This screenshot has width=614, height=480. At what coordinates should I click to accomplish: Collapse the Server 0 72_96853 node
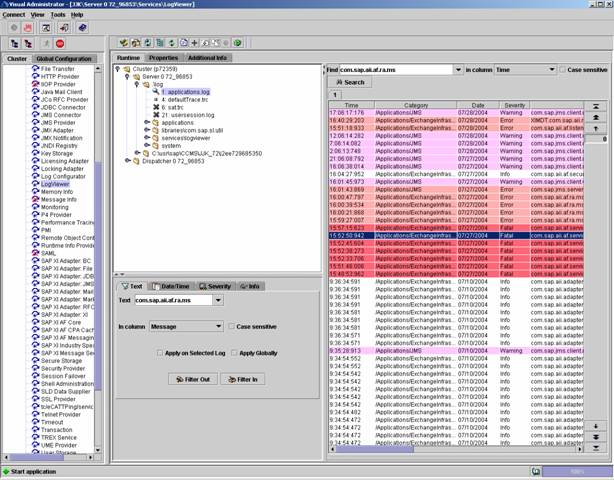[x=127, y=77]
